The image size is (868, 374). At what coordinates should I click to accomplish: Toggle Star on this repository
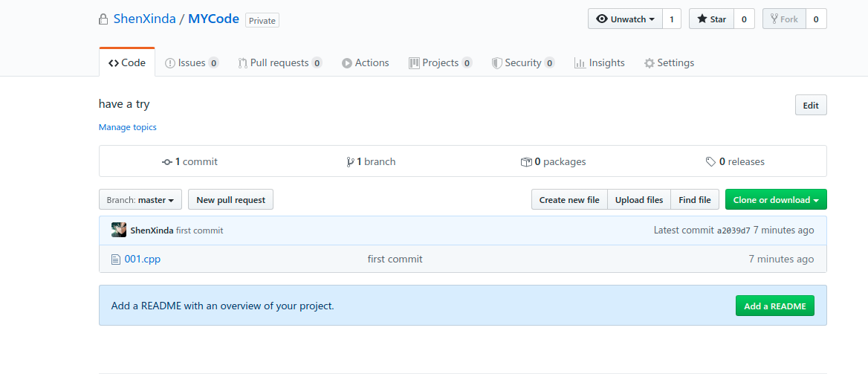(711, 19)
